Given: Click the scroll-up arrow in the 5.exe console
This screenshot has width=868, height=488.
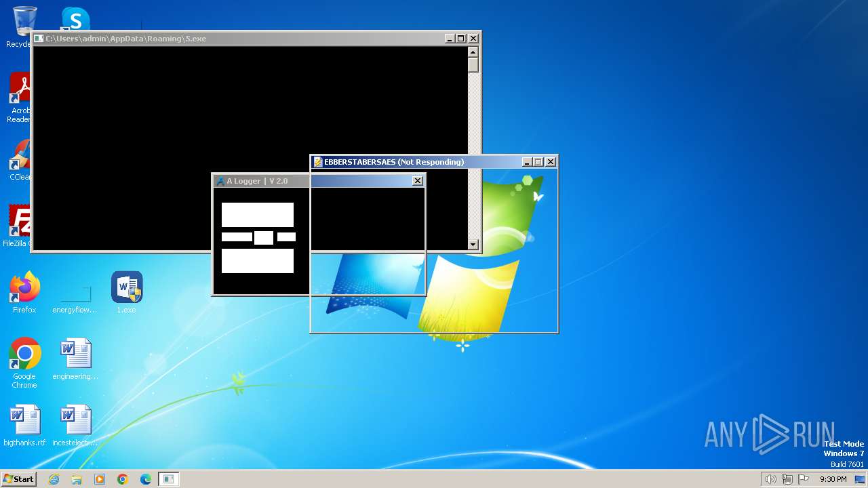Looking at the screenshot, I should 473,52.
